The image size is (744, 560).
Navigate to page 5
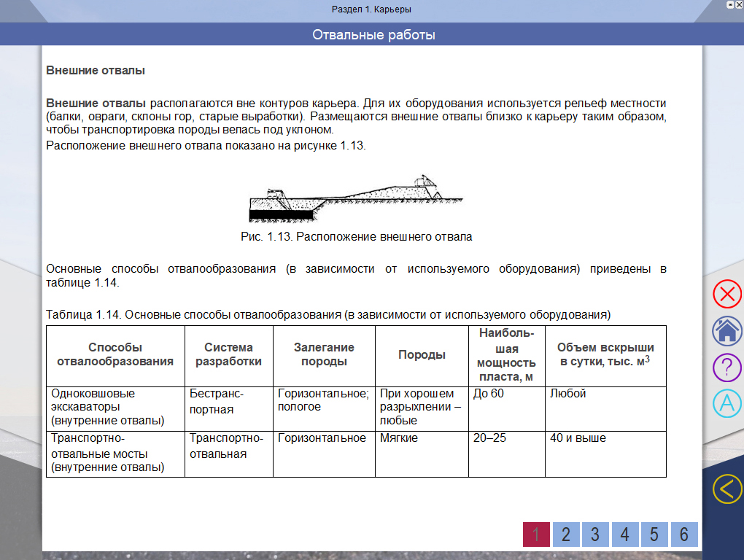pyautogui.click(x=654, y=534)
